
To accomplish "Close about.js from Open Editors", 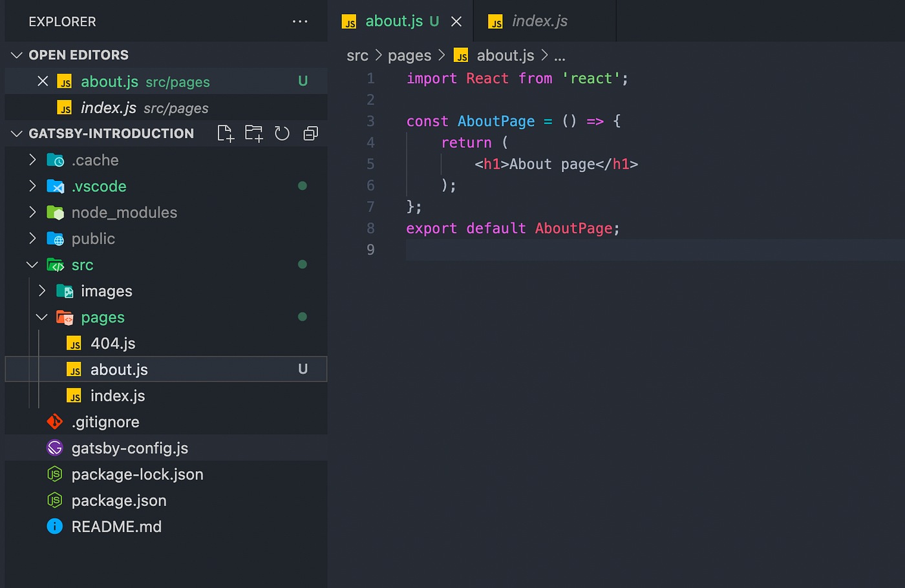I will click(x=42, y=81).
